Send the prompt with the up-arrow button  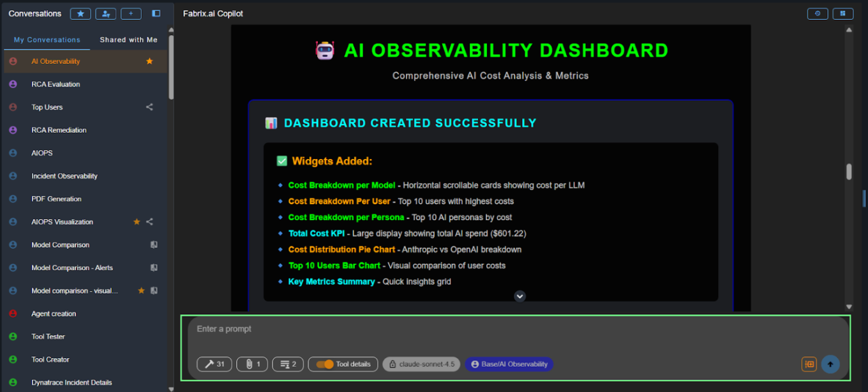830,364
